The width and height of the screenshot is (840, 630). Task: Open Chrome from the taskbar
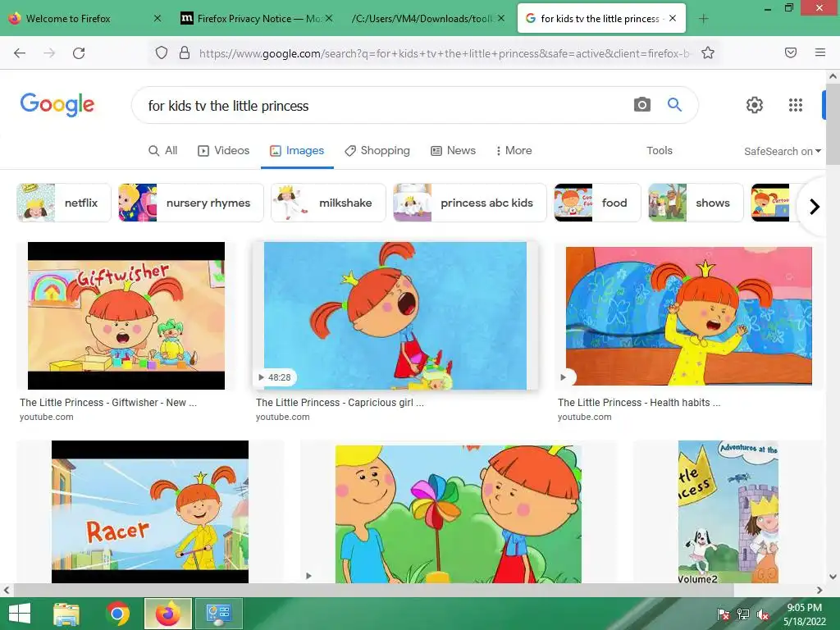click(118, 614)
